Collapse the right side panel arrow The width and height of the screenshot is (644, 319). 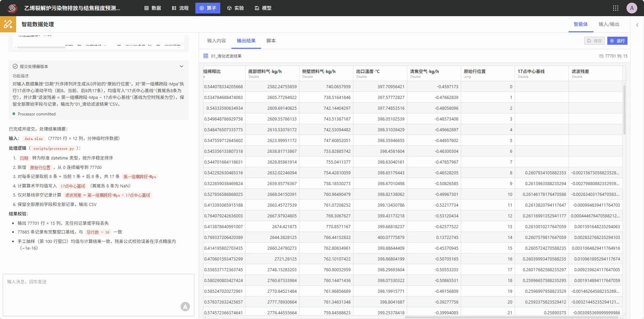pyautogui.click(x=637, y=25)
